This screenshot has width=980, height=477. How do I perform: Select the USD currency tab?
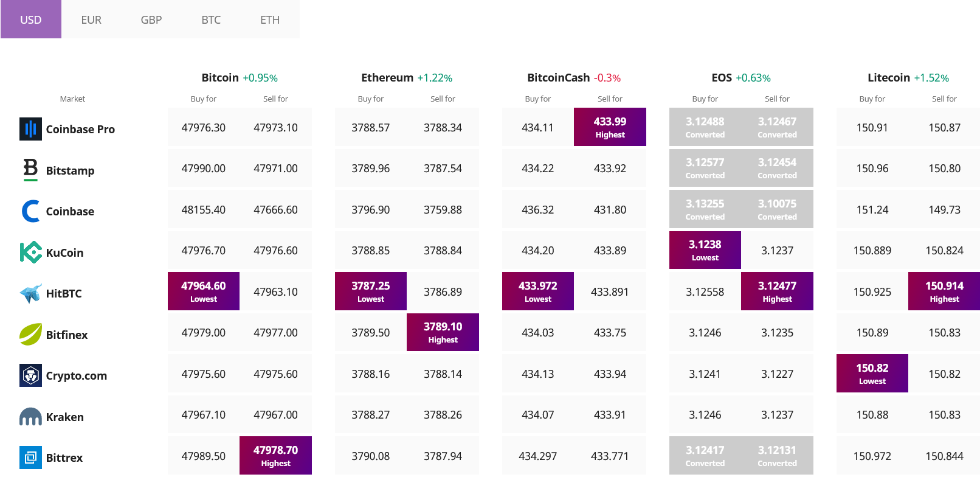[x=31, y=19]
